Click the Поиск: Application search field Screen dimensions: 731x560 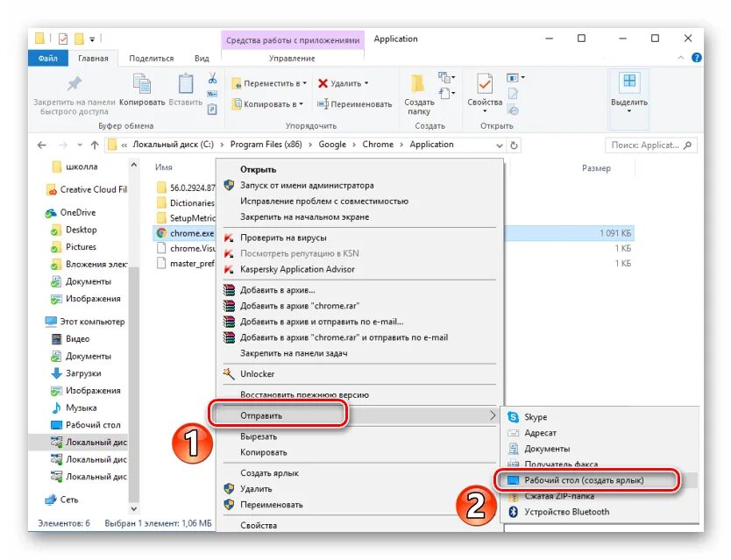[x=651, y=145]
